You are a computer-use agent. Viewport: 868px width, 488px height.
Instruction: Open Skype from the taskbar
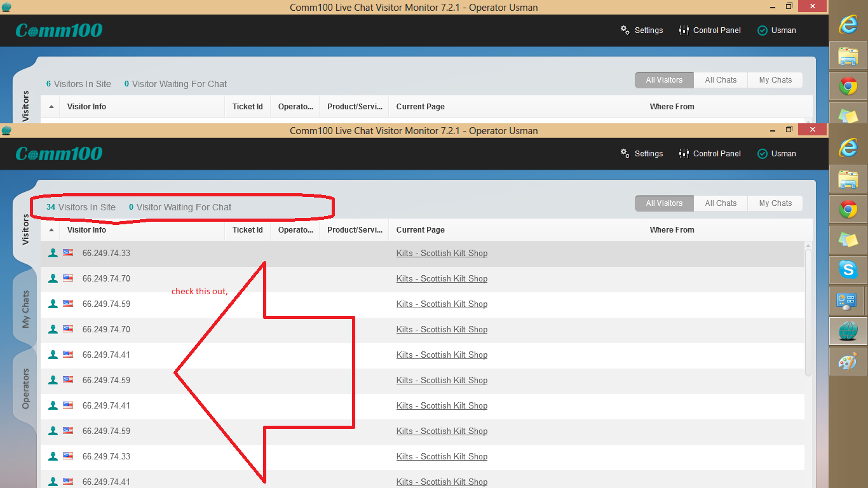[x=848, y=269]
